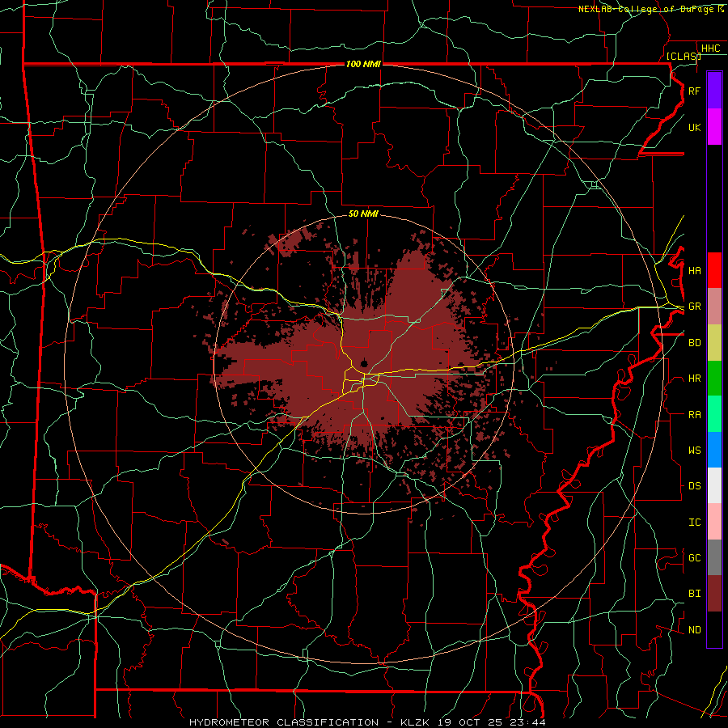The height and width of the screenshot is (728, 728).
Task: Pick the HR green legend swatch
Action: (714, 378)
